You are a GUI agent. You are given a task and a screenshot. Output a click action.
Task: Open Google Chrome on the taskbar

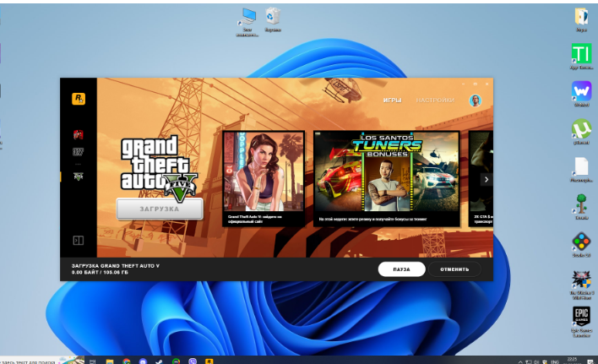(x=126, y=361)
